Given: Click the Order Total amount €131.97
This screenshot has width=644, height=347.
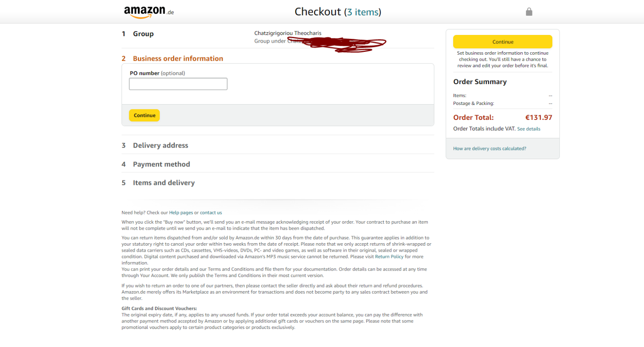Looking at the screenshot, I should (539, 117).
